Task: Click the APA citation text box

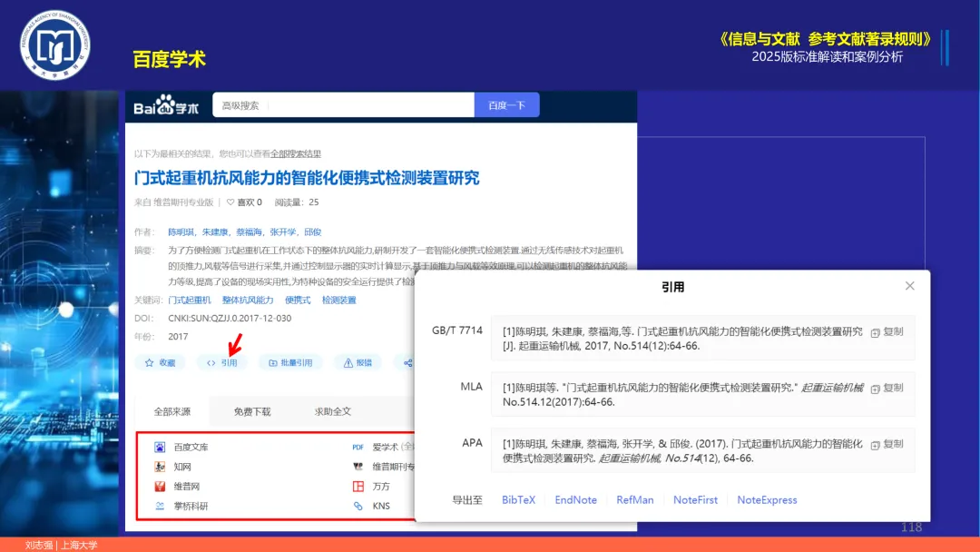Action: pyautogui.click(x=702, y=450)
